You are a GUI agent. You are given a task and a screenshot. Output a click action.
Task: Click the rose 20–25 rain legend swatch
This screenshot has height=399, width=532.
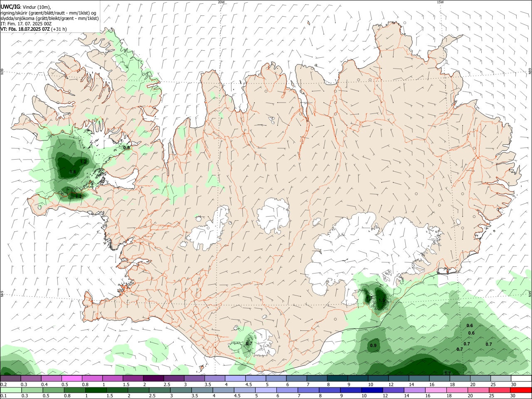click(x=478, y=391)
